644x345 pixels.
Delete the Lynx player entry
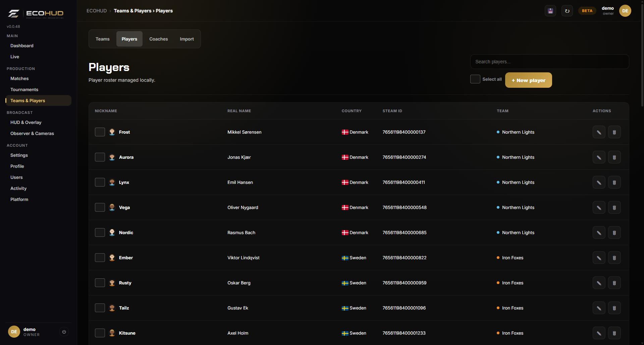tap(614, 182)
